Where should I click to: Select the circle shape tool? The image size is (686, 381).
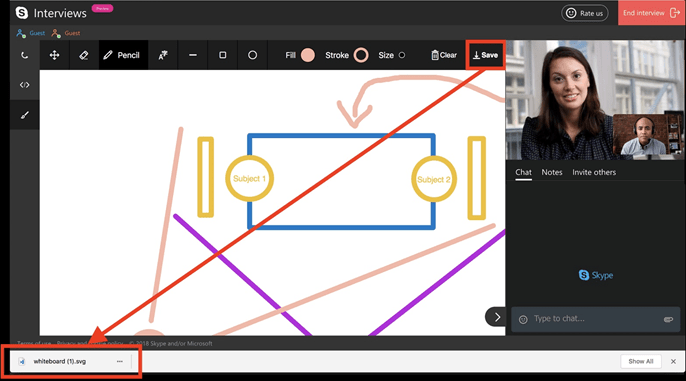coord(252,55)
